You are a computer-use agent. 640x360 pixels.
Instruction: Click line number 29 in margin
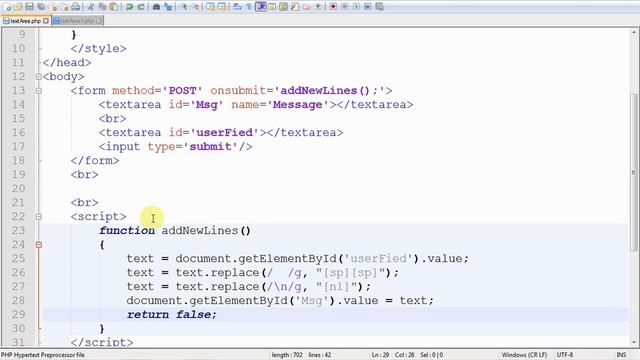tap(18, 314)
